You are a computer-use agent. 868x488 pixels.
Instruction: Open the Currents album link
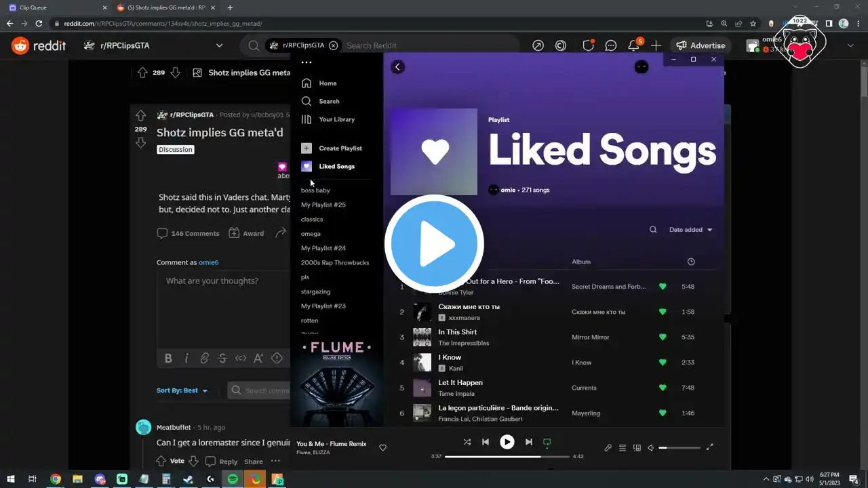point(584,388)
